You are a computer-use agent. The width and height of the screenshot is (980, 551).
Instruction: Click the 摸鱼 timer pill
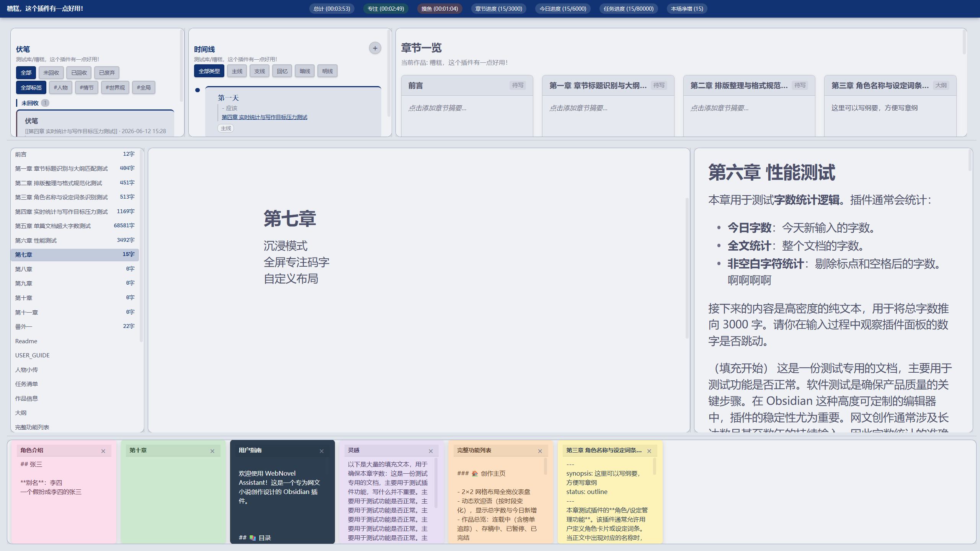(439, 9)
